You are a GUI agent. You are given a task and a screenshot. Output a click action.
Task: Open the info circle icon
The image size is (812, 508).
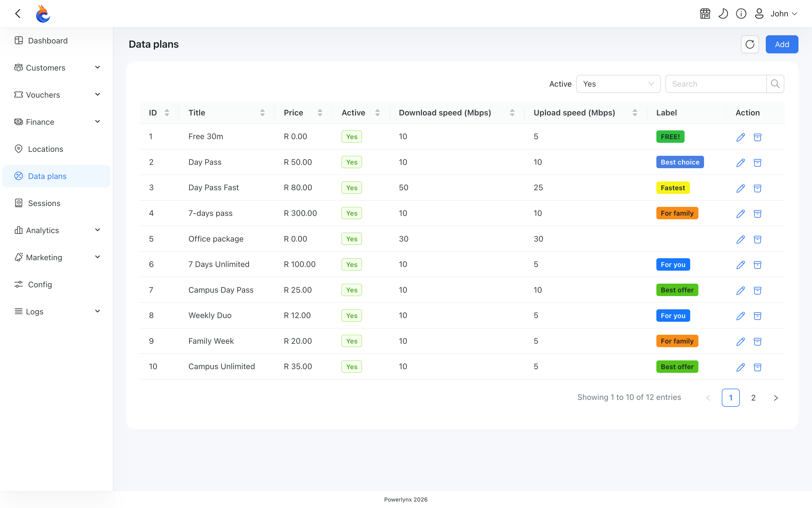coord(741,14)
